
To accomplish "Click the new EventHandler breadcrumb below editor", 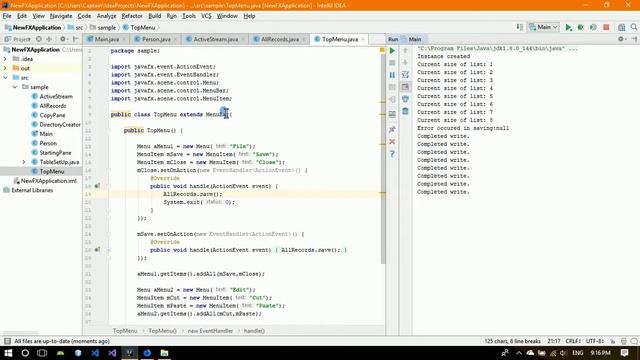I will pyautogui.click(x=210, y=331).
